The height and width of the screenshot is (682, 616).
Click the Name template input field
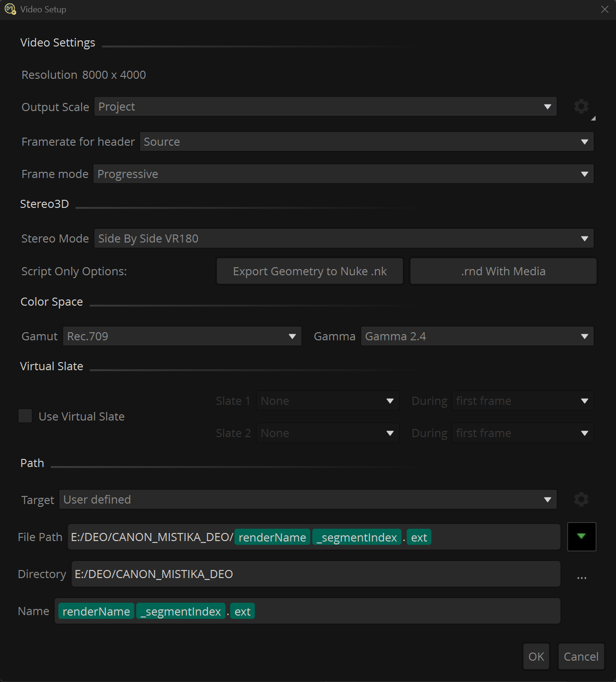307,611
